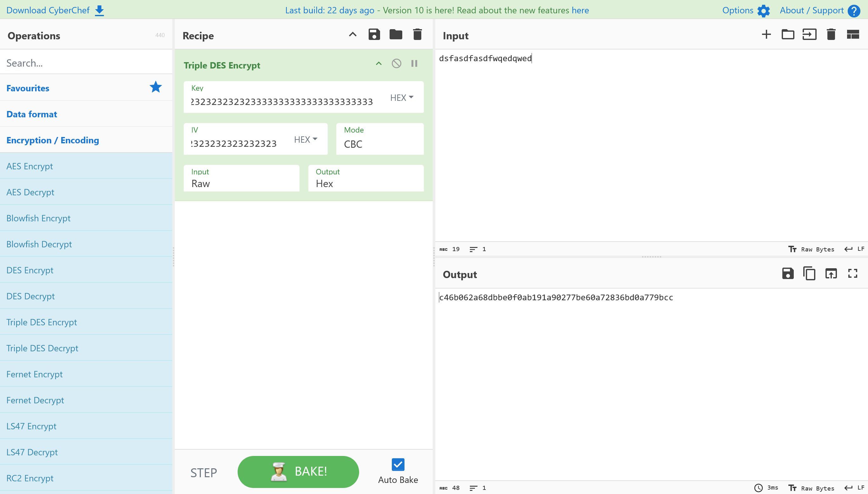Click the BAKE! button
The image size is (868, 494).
click(x=298, y=472)
